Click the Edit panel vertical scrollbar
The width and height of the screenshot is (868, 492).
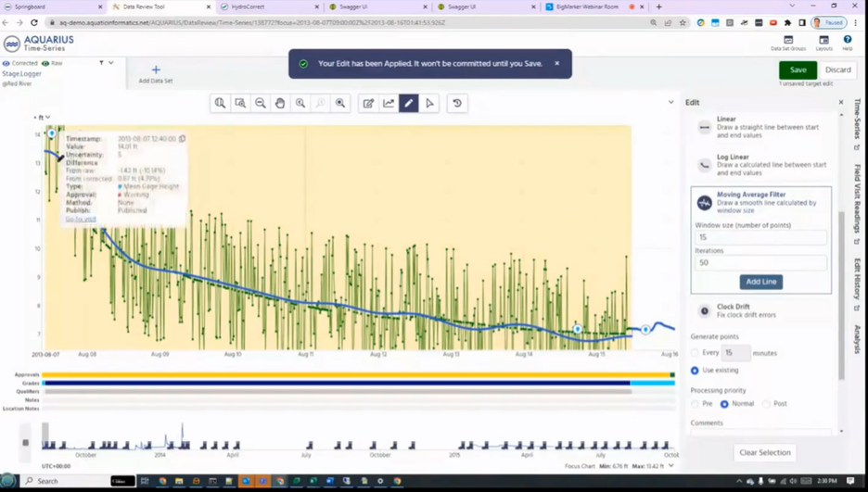tap(842, 296)
